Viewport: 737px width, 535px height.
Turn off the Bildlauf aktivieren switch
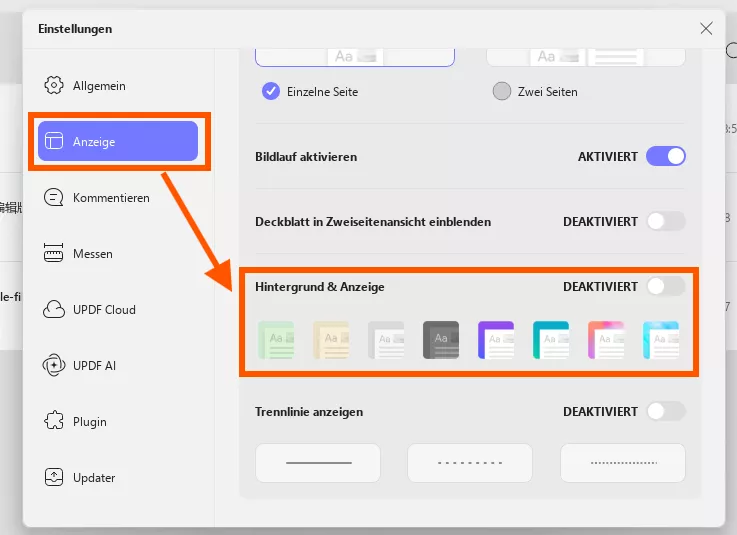[x=666, y=156]
